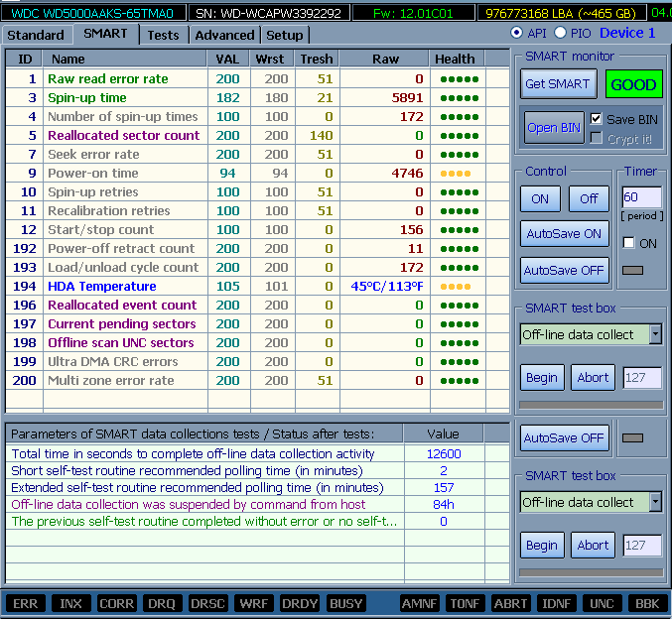672x620 pixels.
Task: Open the upper Off-line data collect dropdown
Action: tap(655, 334)
